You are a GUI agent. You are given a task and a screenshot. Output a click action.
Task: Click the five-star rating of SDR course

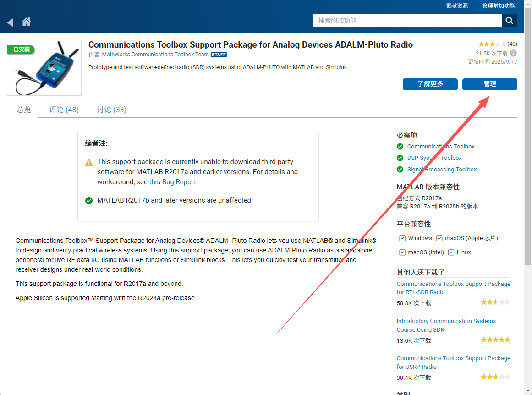[495, 340]
